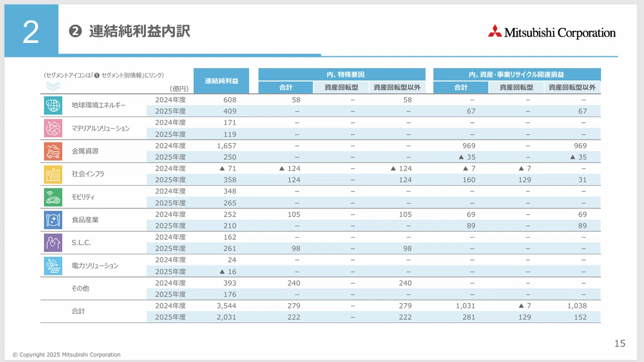Click total 2,031 in 合計 2025年度 row
Screen dimensions: 644x362
(x=226, y=317)
